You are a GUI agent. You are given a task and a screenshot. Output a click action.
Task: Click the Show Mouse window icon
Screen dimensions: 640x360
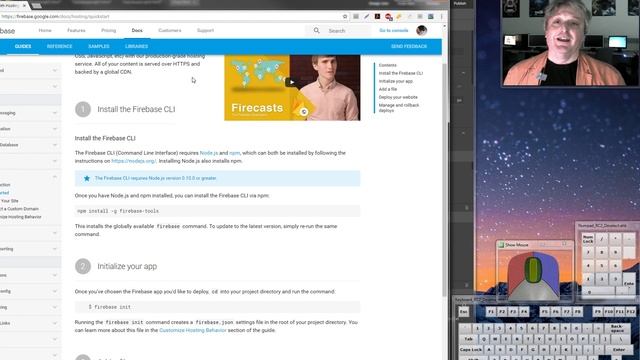tap(501, 245)
